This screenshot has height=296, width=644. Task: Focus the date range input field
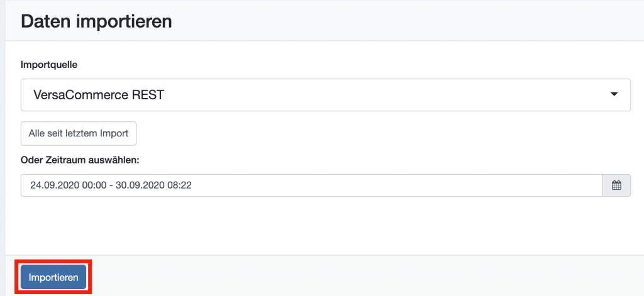311,185
